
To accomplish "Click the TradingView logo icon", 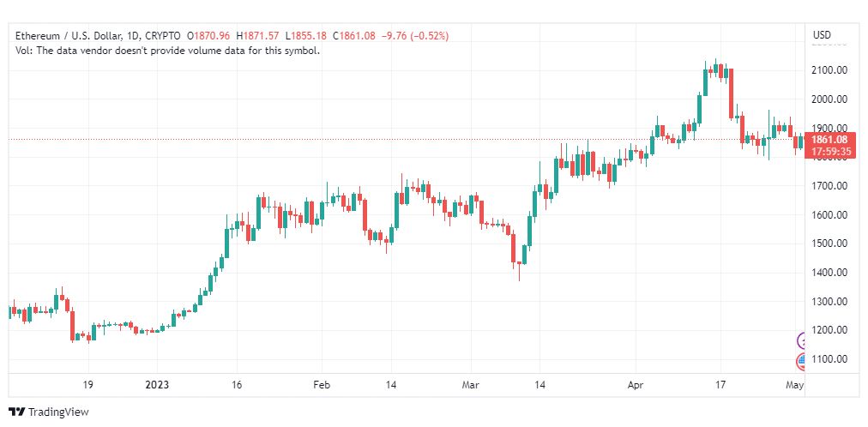I will (x=17, y=412).
